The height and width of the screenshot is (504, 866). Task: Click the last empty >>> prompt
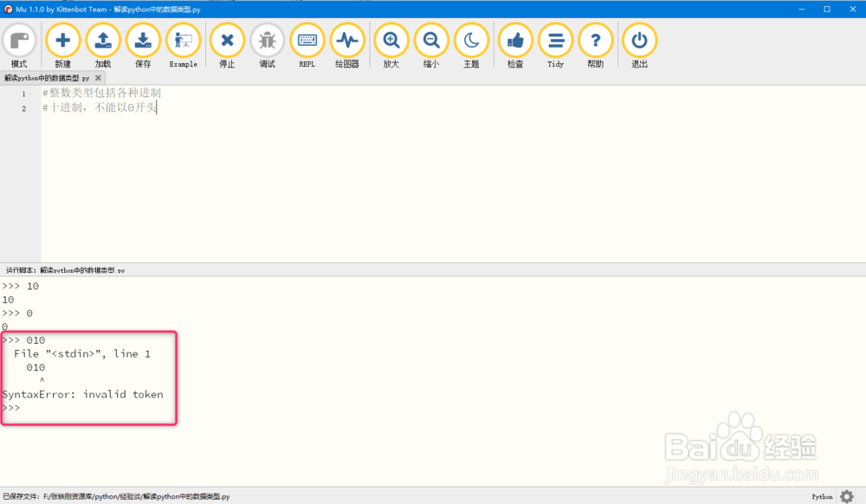tap(10, 408)
